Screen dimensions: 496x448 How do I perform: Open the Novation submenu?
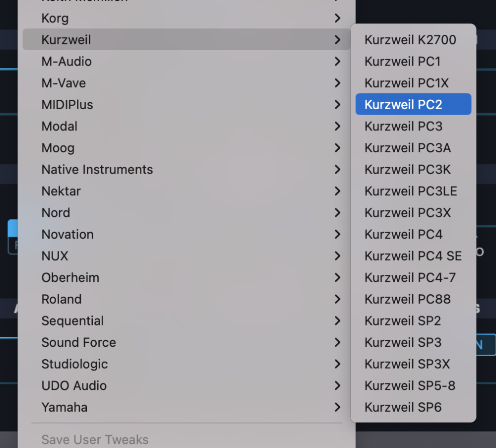[67, 234]
